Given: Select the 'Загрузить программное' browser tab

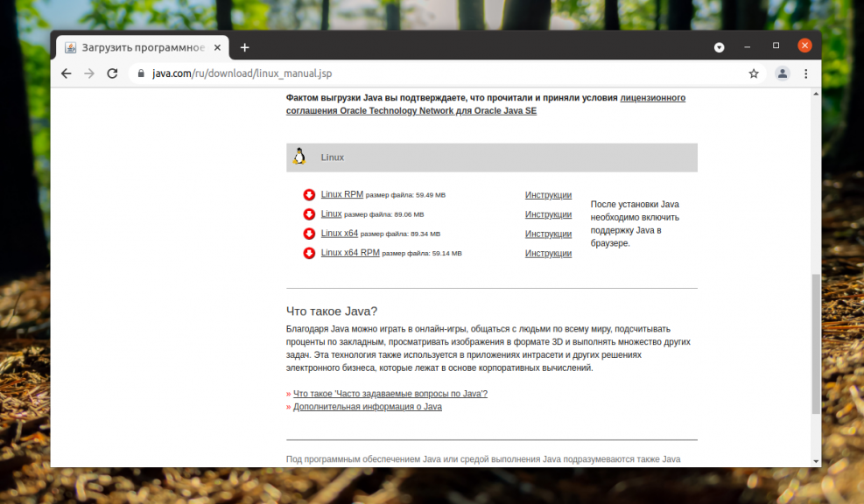Looking at the screenshot, I should [x=140, y=46].
